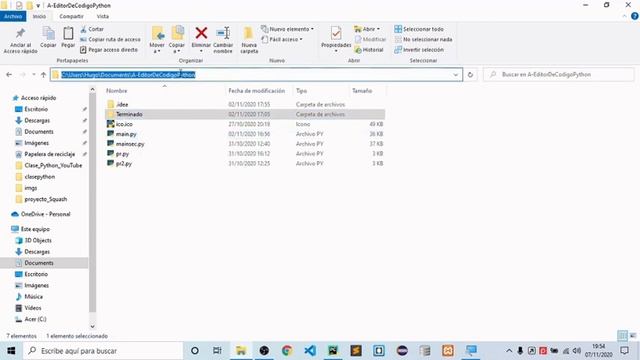Switch to the Compartir ribbon tab
Viewport: 640px width, 360px height.
(x=71, y=16)
